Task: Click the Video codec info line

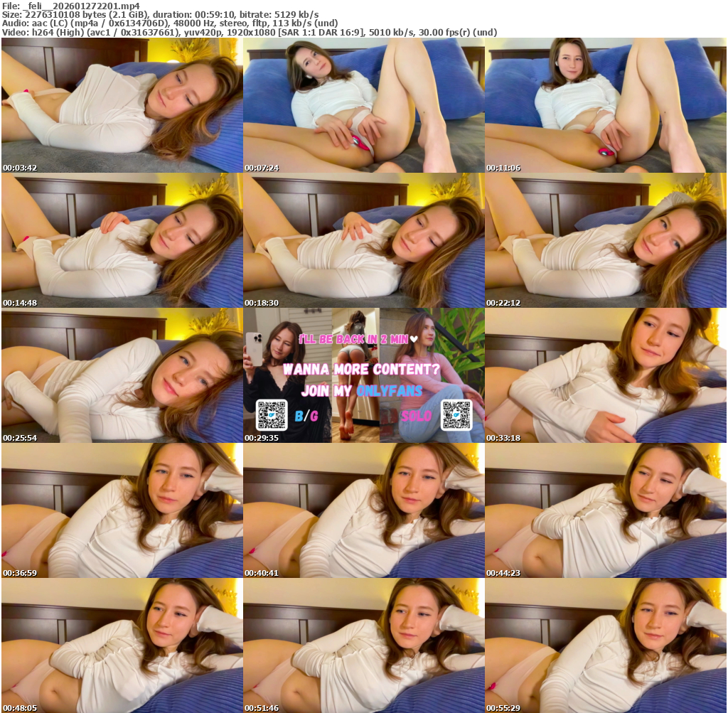Action: (249, 32)
